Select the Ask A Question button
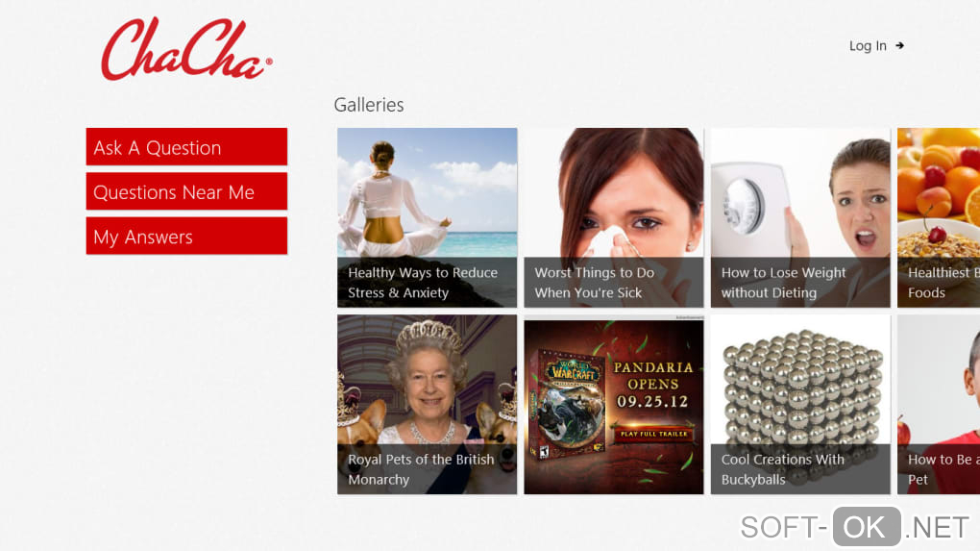Screen dimensions: 980x551 [187, 147]
